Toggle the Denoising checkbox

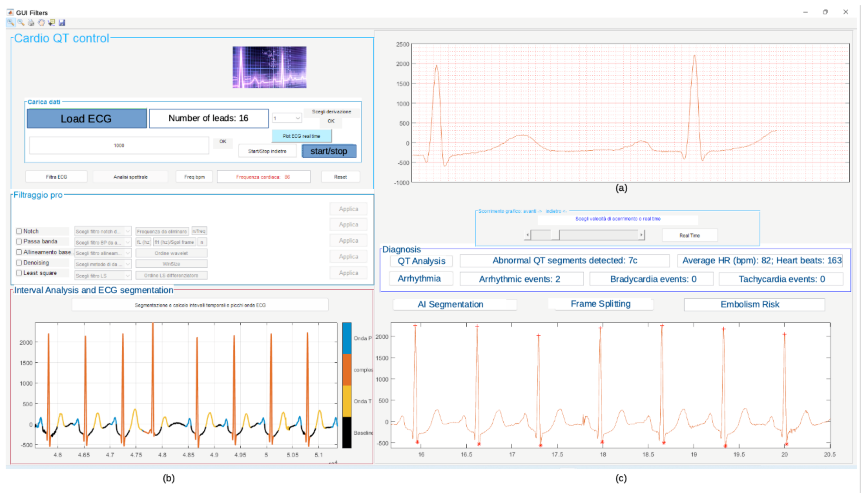19,263
